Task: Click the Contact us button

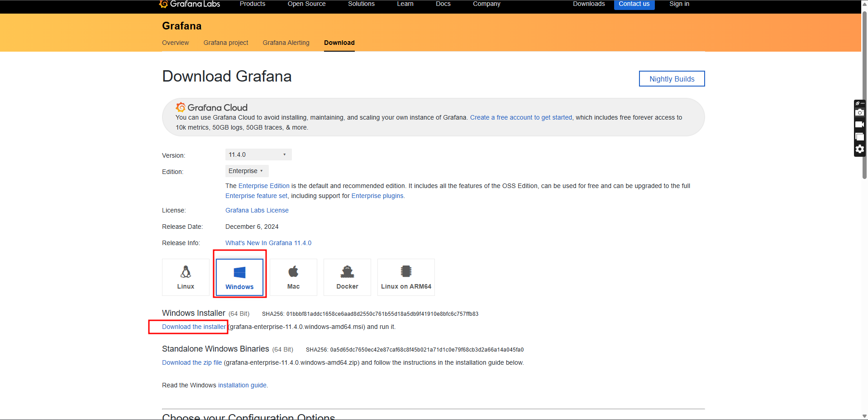Action: tap(634, 4)
